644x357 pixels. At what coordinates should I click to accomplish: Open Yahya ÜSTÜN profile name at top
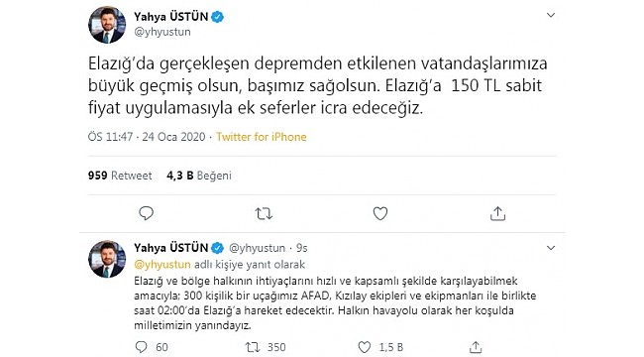click(x=170, y=17)
